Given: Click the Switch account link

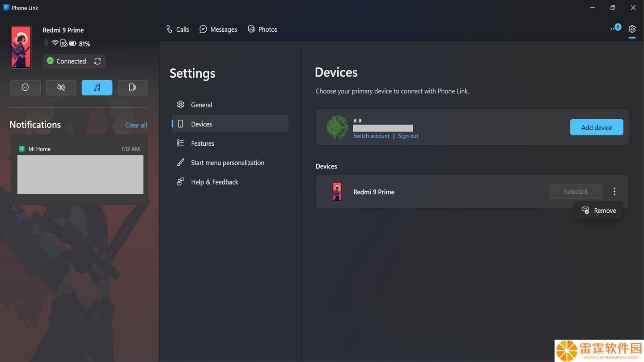Looking at the screenshot, I should [x=371, y=136].
